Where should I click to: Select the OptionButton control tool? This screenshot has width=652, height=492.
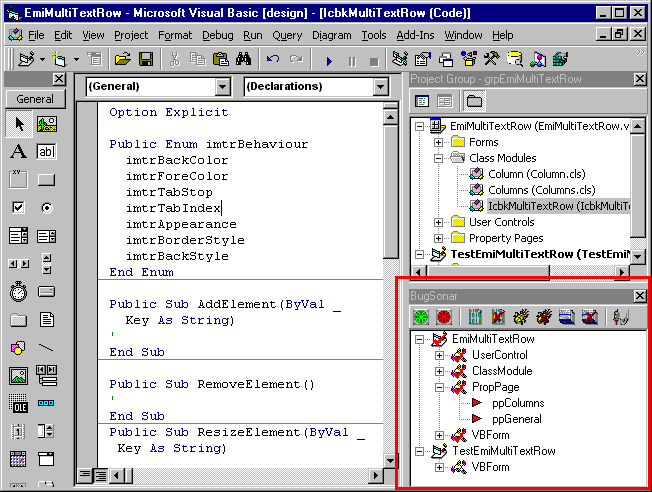[x=47, y=207]
